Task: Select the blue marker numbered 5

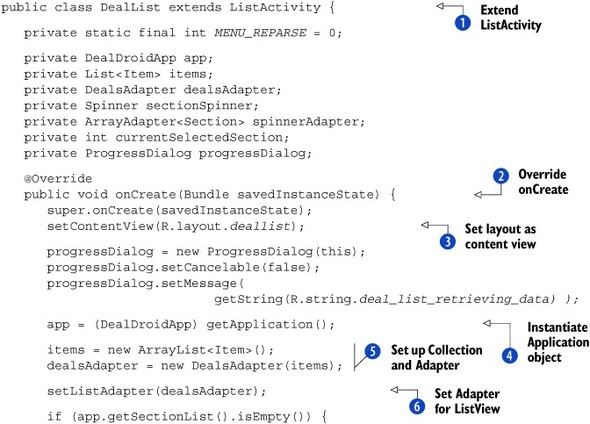Action: pos(372,351)
